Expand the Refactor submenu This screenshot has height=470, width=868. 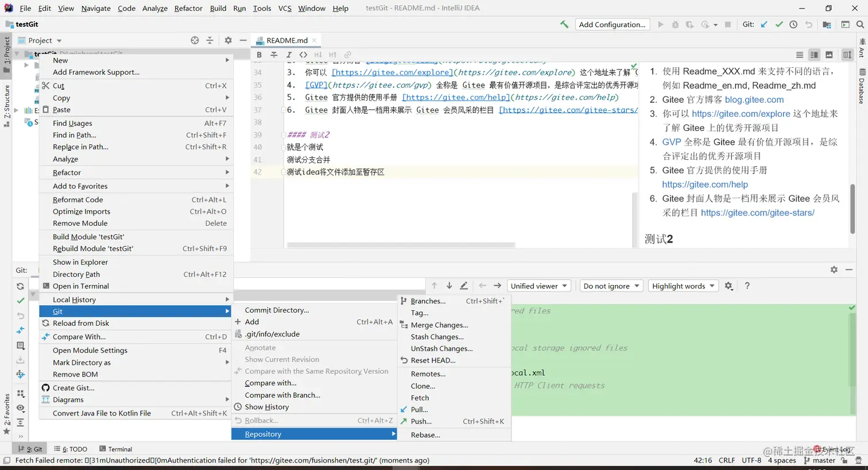(135, 172)
